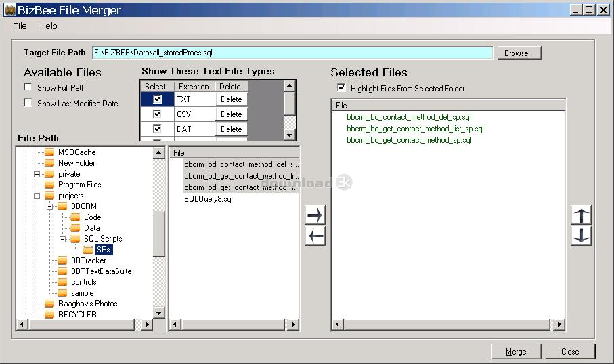Uncheck the TXT file type checkbox
The width and height of the screenshot is (614, 364).
point(157,99)
